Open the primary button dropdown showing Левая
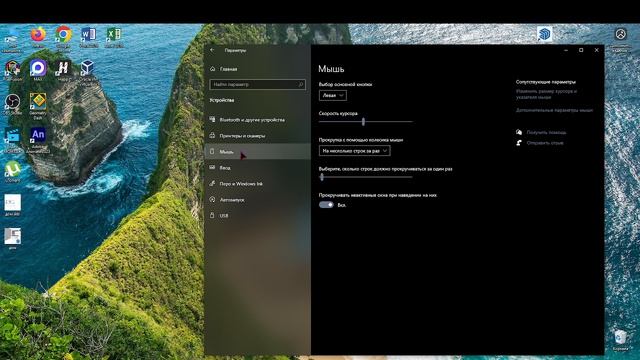The height and width of the screenshot is (360, 640). click(x=333, y=95)
